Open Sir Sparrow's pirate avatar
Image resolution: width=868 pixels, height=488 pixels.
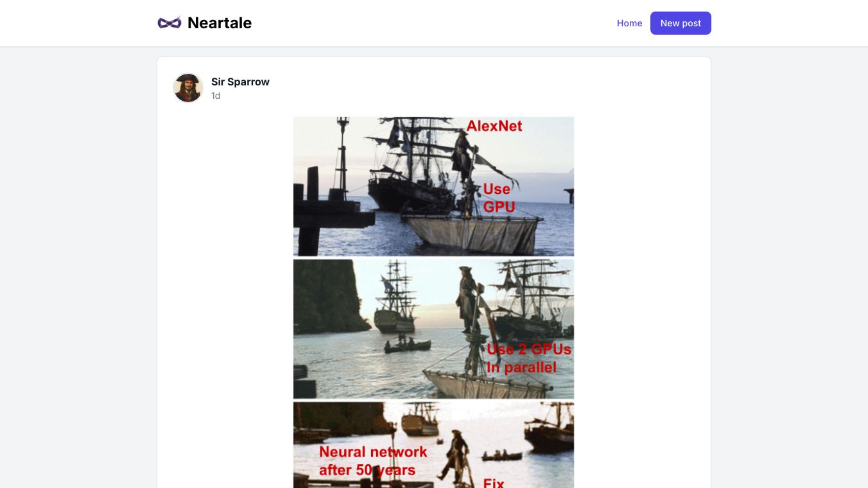click(188, 88)
